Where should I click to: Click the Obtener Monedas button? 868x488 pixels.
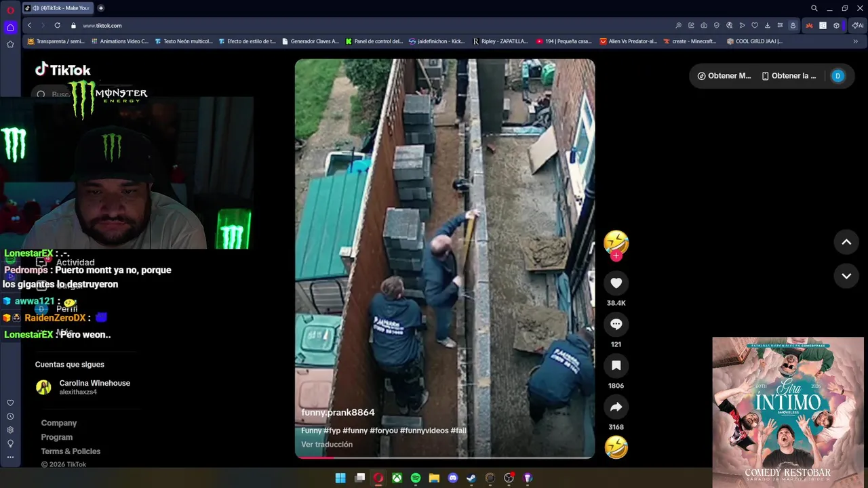(x=724, y=76)
